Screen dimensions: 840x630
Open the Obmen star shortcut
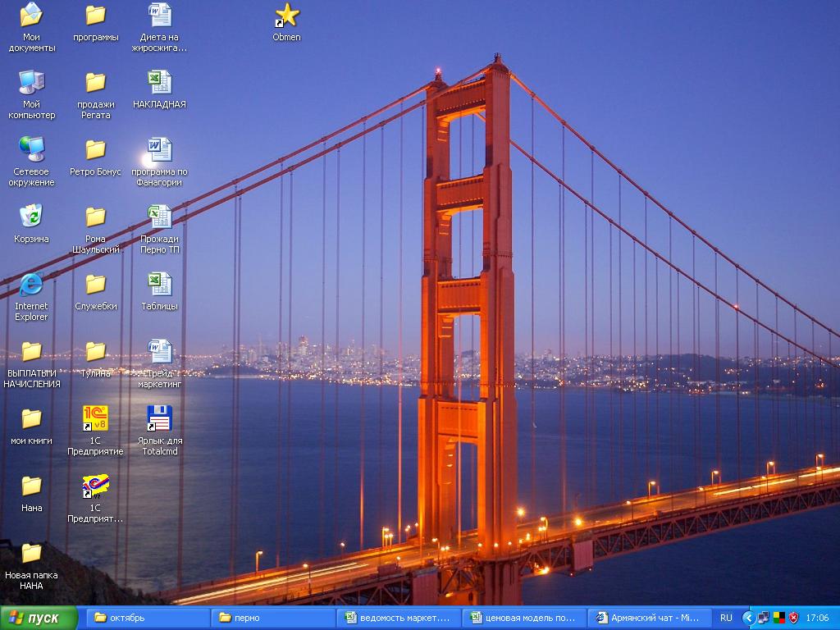pos(286,15)
